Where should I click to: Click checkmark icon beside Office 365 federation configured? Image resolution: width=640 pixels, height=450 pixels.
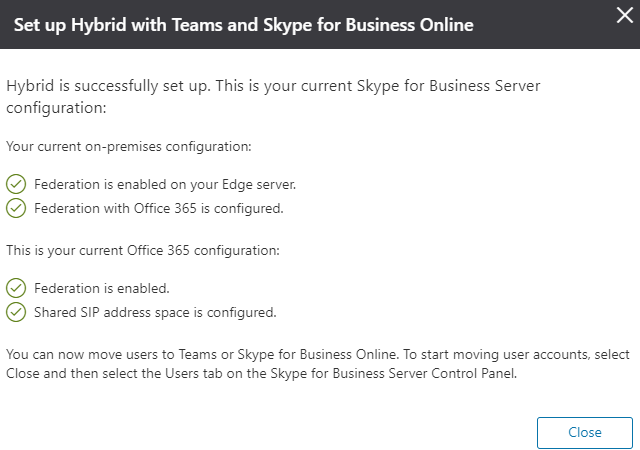pyautogui.click(x=16, y=208)
